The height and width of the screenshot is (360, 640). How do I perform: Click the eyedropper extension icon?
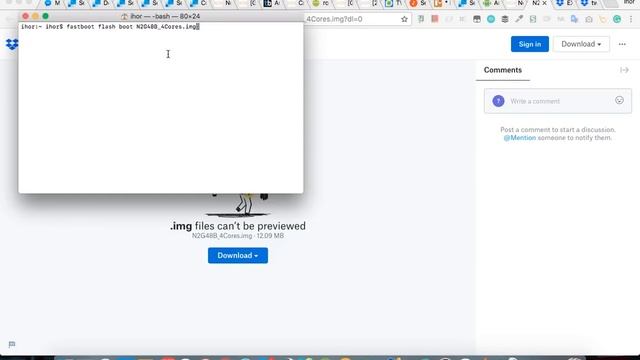pos(519,19)
